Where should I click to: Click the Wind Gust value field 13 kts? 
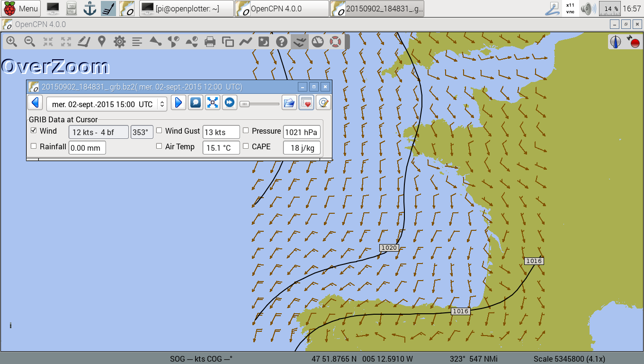pos(221,132)
